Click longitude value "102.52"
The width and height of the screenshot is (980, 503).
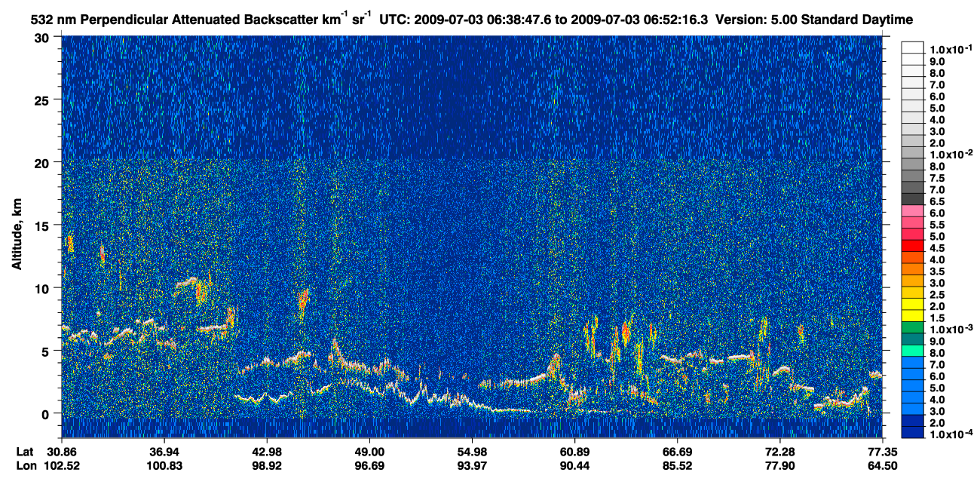click(62, 465)
